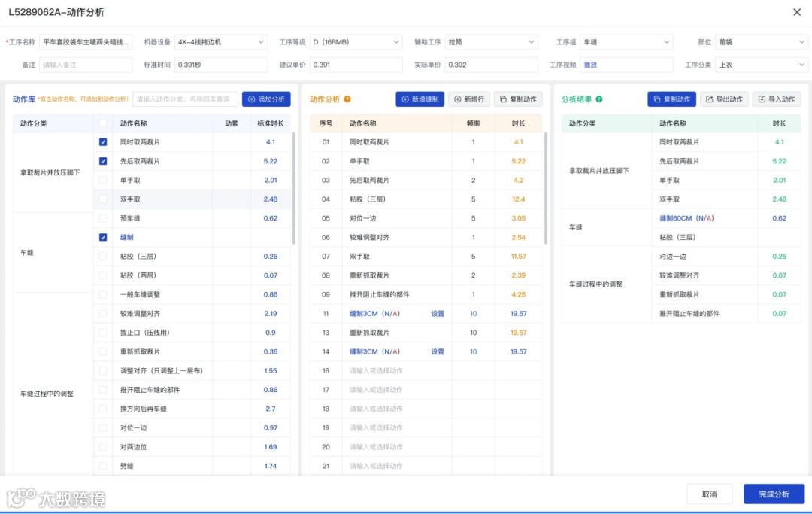This screenshot has width=812, height=514.
Task: Click 对两边位 in 动作库
Action: pos(134,447)
